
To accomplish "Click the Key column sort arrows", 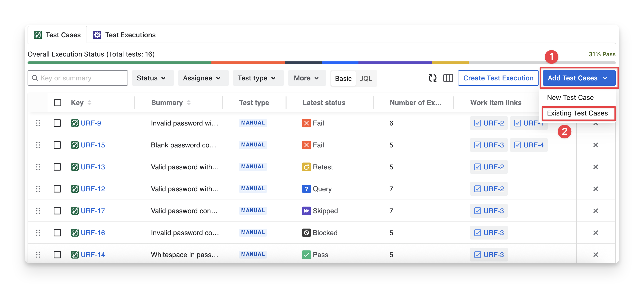I will click(x=89, y=103).
